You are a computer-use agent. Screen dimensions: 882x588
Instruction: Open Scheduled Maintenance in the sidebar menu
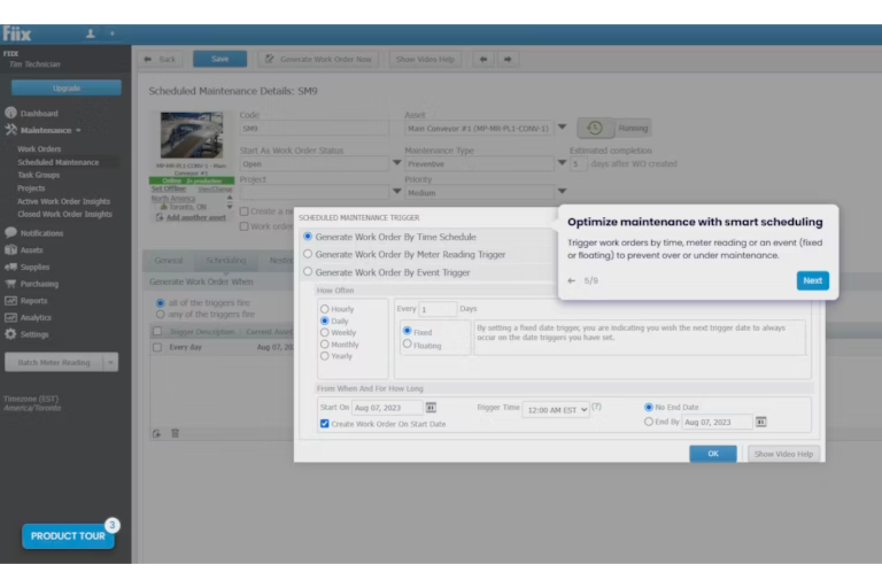pyautogui.click(x=58, y=161)
